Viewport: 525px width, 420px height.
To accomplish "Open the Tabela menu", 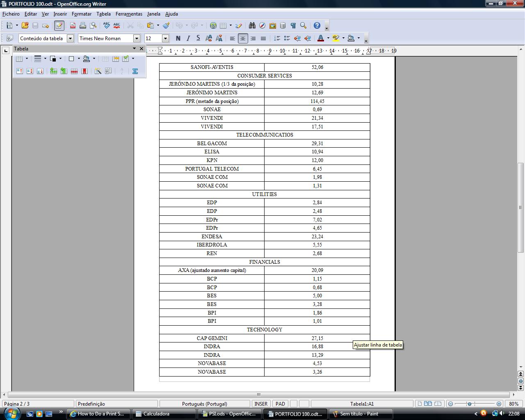I will tap(104, 14).
